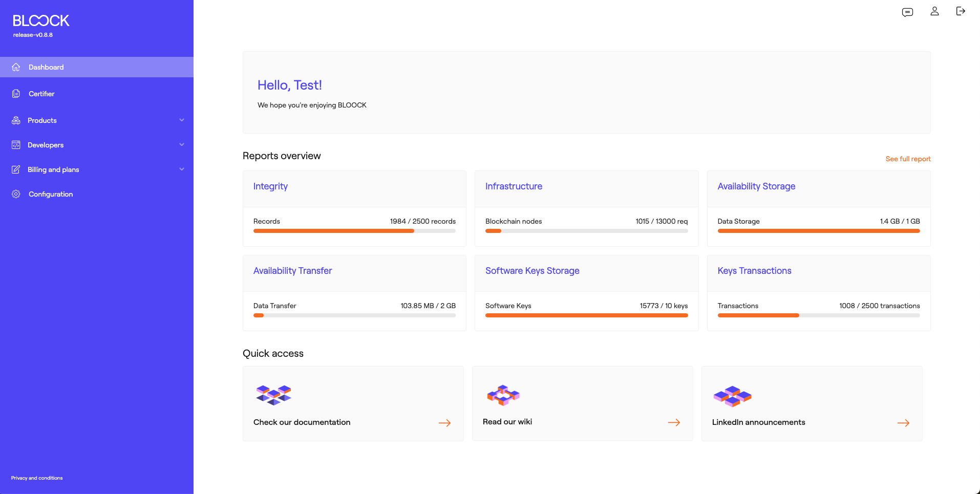
Task: Open Billing and plans menu item
Action: click(x=97, y=169)
